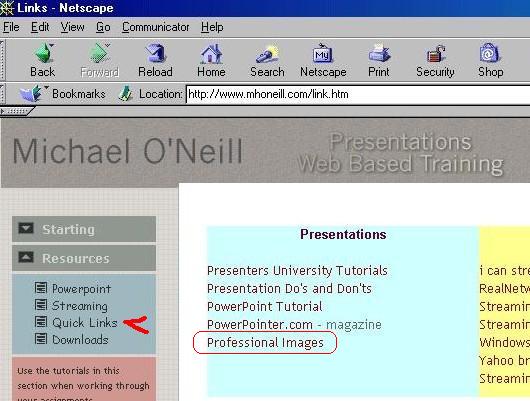Click the Streaming page icon in sidebar
The width and height of the screenshot is (530, 401).
[41, 305]
